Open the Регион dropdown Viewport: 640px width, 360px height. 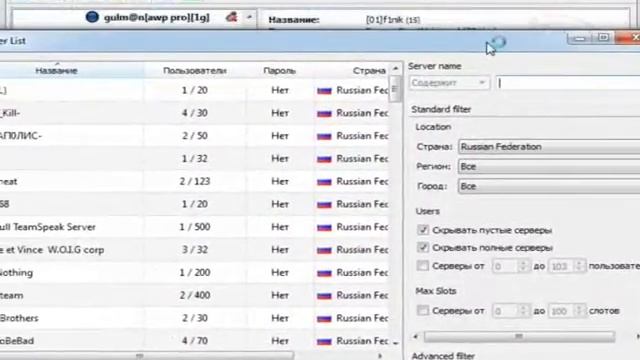coord(549,167)
